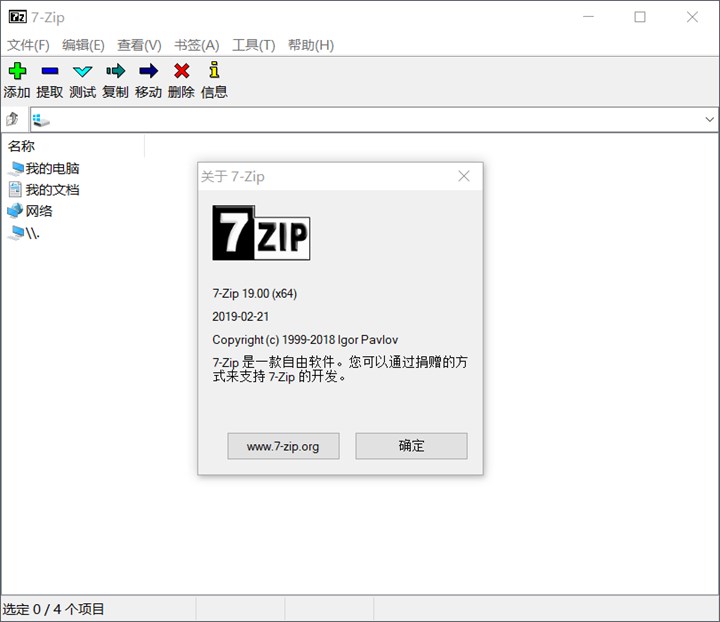The height and width of the screenshot is (622, 720).
Task: Click the 7z app icon in title bar
Action: point(17,17)
